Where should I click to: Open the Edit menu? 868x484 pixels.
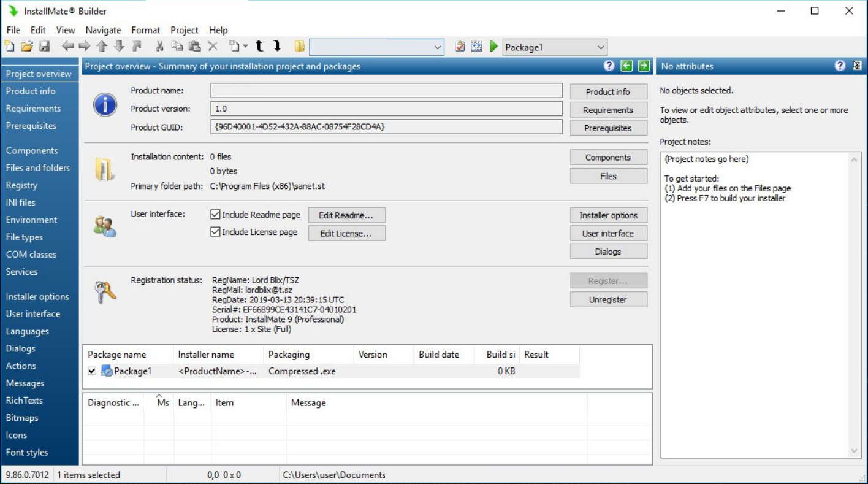[x=38, y=30]
